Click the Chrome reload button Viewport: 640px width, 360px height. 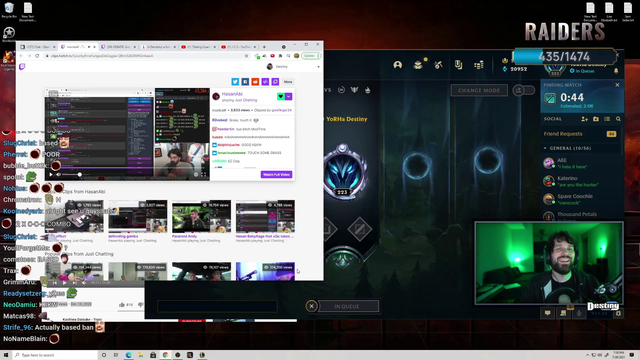[37, 56]
